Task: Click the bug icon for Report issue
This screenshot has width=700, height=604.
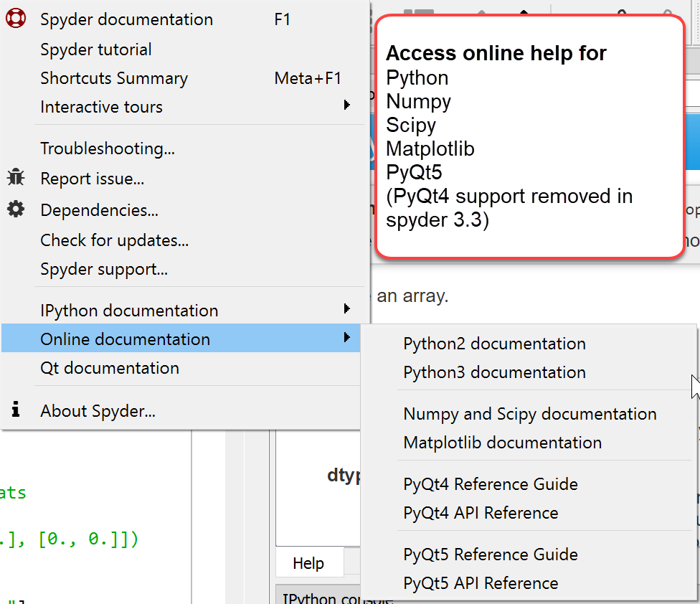Action: point(16,177)
